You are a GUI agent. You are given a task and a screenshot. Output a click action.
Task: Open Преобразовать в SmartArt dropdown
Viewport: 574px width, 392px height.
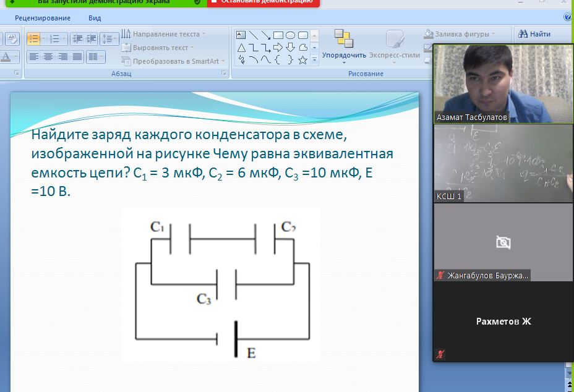tap(173, 61)
